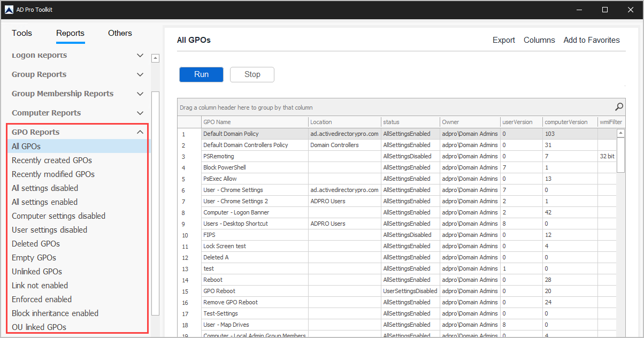Run the All GPOs report

[201, 74]
